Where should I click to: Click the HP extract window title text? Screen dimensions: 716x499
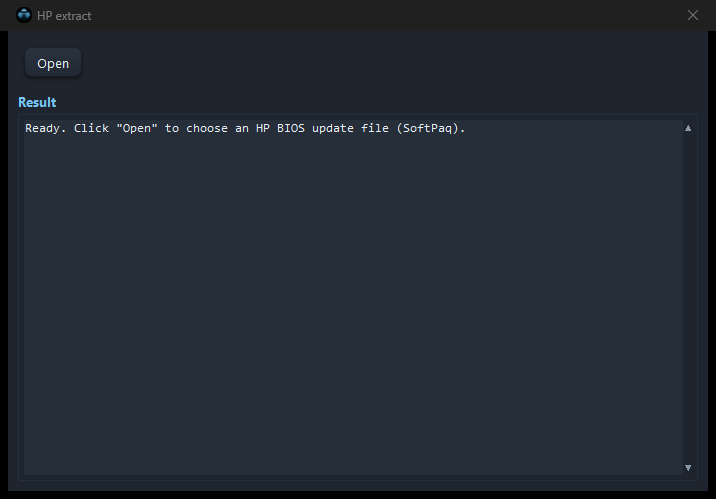tap(64, 16)
